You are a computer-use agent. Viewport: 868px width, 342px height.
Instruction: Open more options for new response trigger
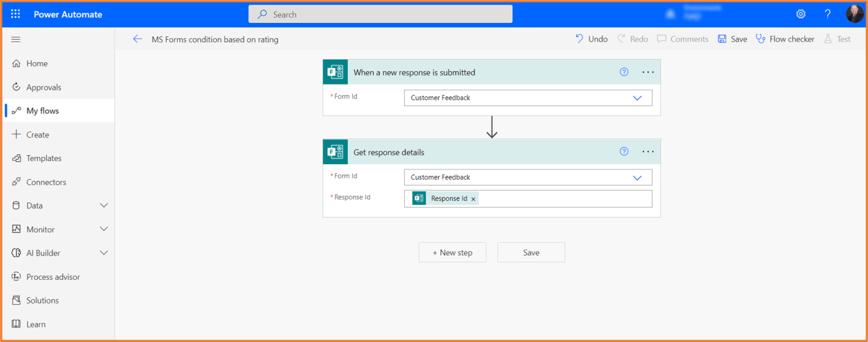click(648, 72)
